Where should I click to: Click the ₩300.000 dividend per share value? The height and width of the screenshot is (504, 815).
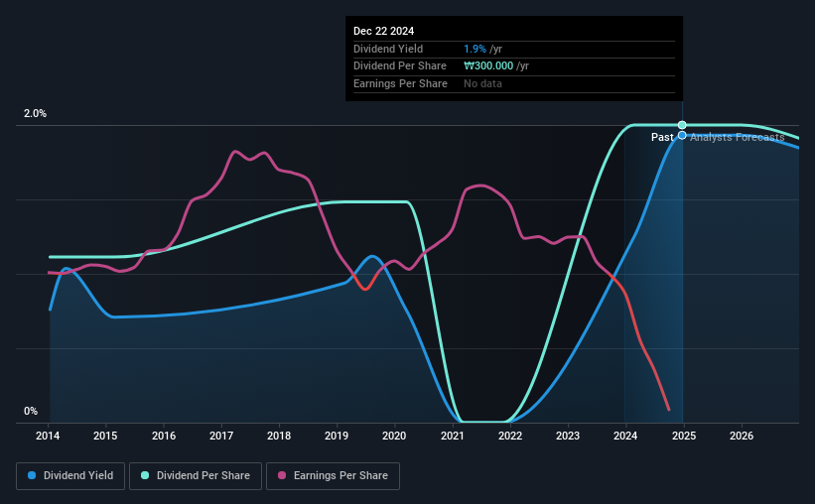488,66
